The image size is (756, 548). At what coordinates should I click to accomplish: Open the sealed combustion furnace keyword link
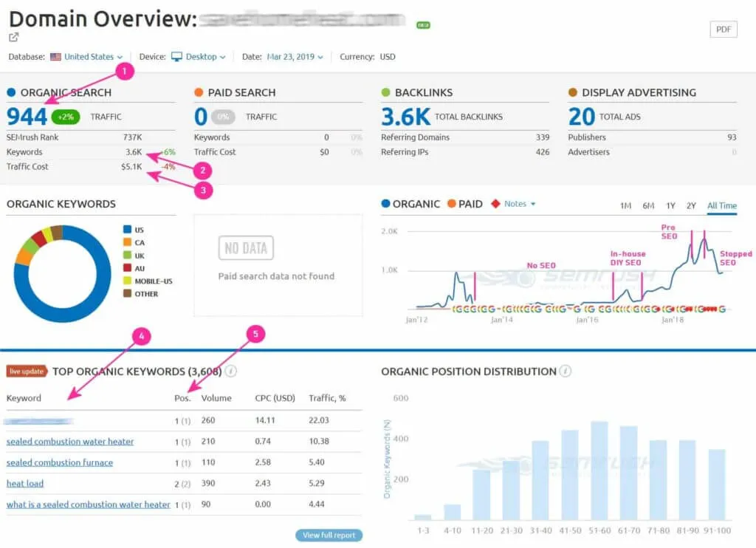pos(59,462)
